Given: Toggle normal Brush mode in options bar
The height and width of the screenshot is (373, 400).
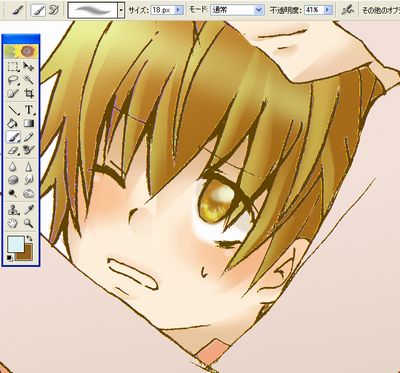Looking at the screenshot, I should 38,10.
